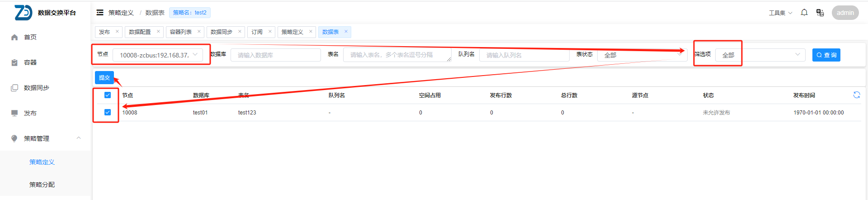Click the 请输入数据库 input field
868x200 pixels.
(275, 55)
